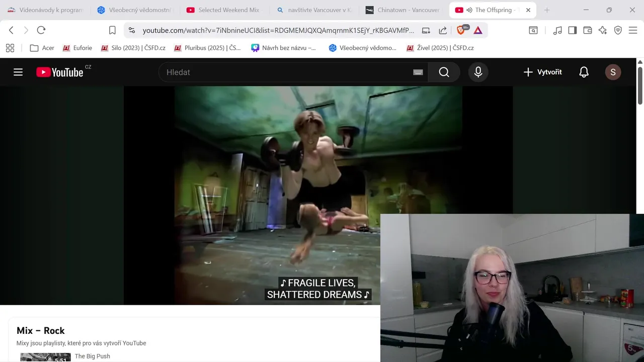Viewport: 644px width, 362px height.
Task: Open the Euforie bookmark
Action: point(77,48)
